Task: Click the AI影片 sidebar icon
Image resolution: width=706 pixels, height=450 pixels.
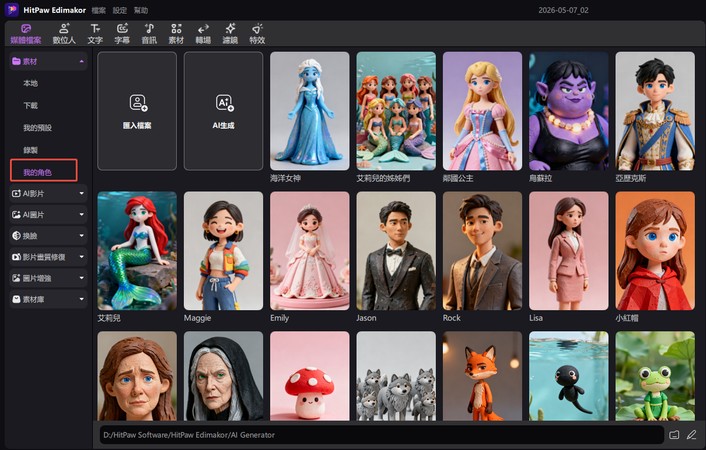Action: (16, 193)
